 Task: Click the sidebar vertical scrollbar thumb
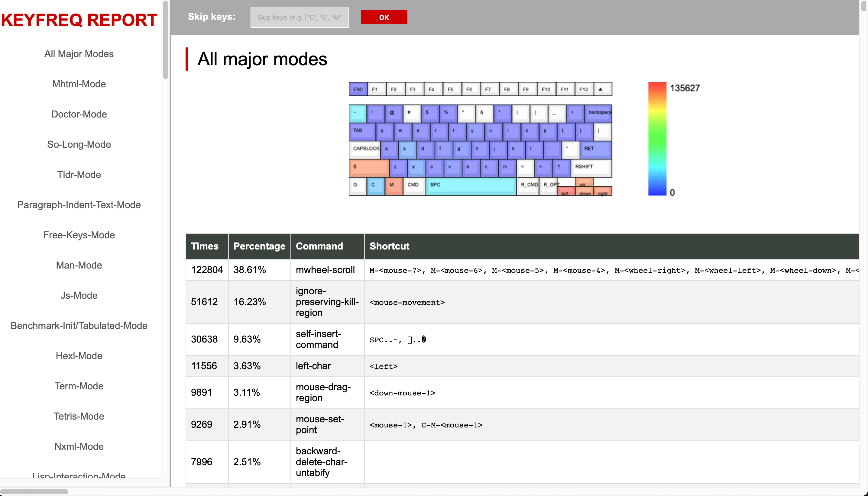pos(165,39)
